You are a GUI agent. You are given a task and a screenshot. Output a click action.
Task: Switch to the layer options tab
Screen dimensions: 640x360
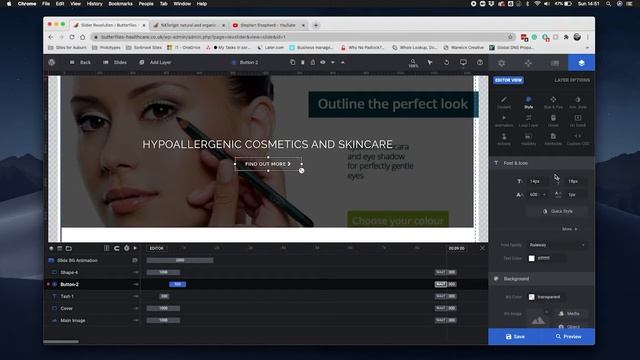[x=581, y=63]
